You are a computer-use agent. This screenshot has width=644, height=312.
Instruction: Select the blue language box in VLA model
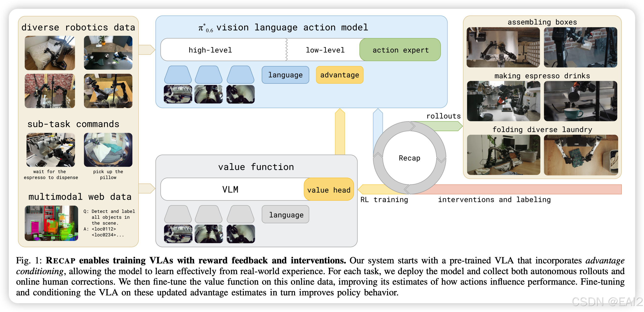coord(285,75)
